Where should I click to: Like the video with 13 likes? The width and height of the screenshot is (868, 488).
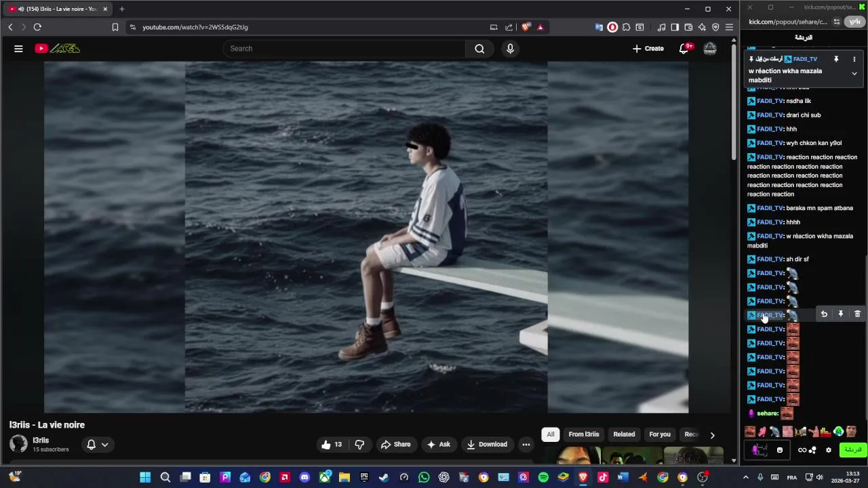332,445
